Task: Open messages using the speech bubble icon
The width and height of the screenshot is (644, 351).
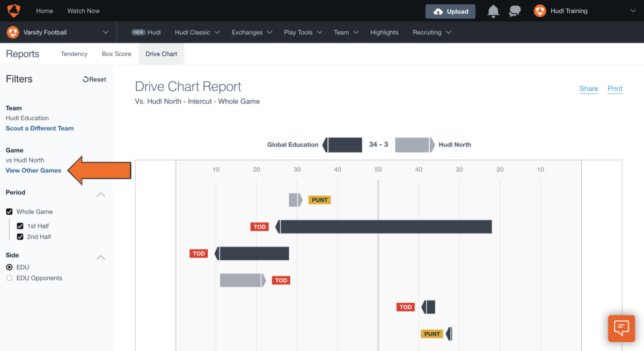Action: 514,11
